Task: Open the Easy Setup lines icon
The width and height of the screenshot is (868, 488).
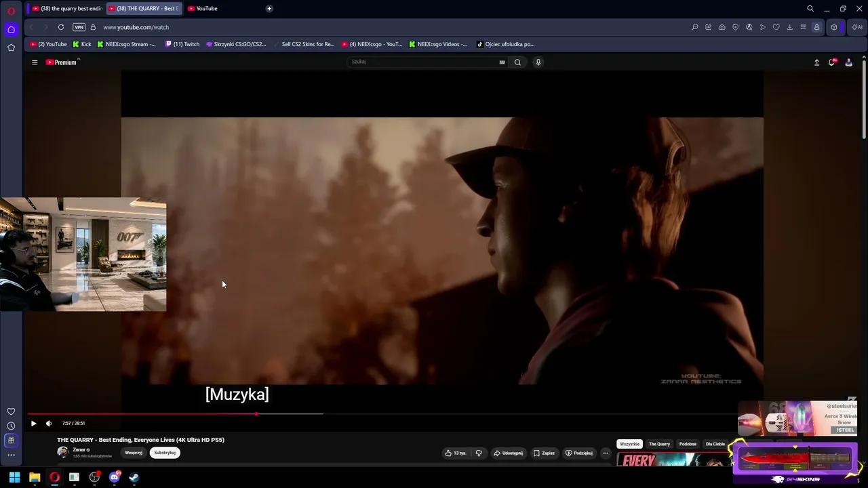Action: coord(803,27)
